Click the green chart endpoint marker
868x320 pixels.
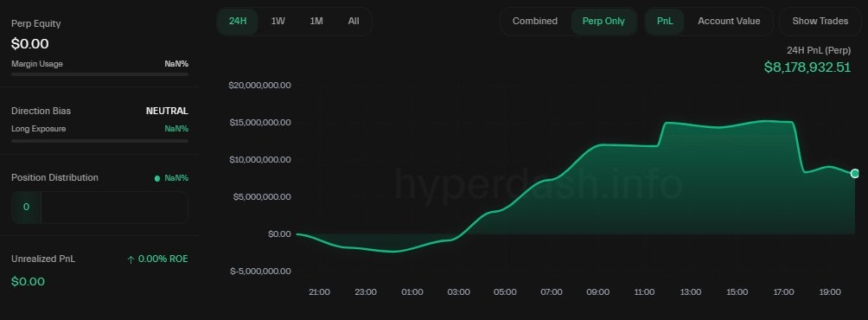point(855,174)
